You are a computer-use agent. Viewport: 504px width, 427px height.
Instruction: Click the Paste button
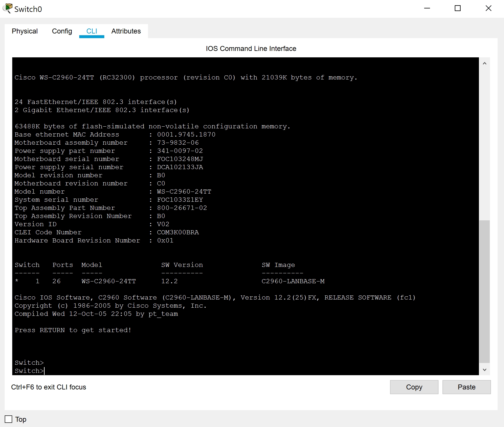tap(466, 387)
